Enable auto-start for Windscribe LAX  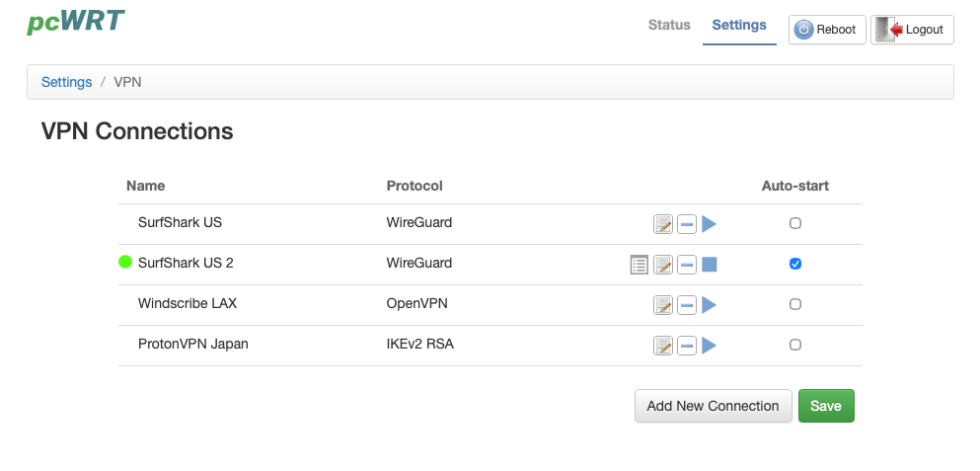(795, 304)
